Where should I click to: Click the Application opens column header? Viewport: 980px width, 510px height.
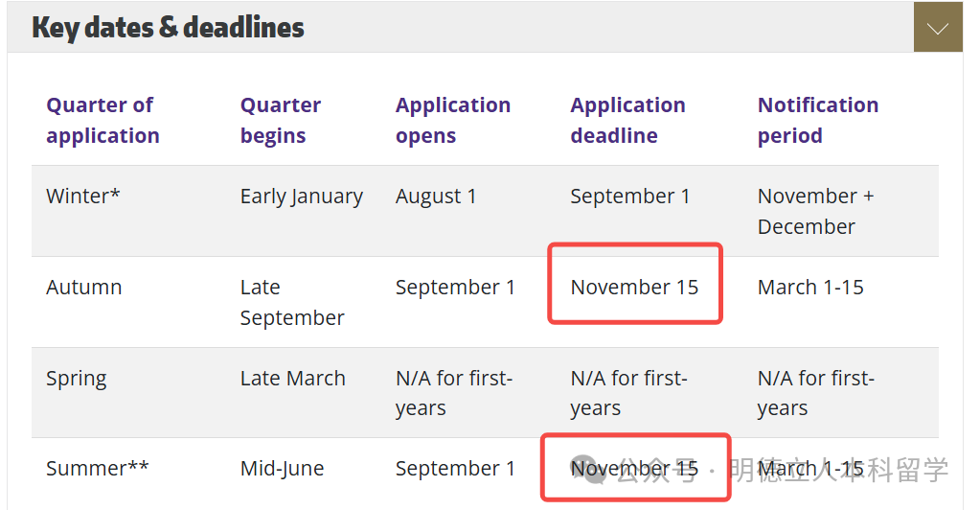click(452, 120)
